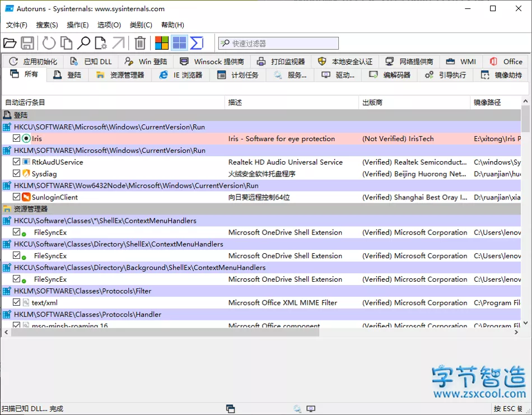Uncheck FileSyncEx under *\ShellEx\ContextMenuHandlers

[x=16, y=232]
